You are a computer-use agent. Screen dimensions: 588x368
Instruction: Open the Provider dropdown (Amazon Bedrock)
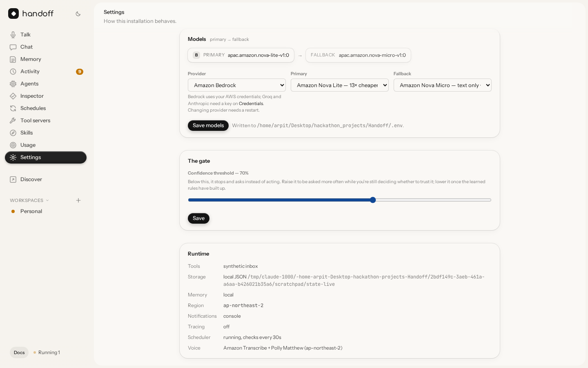point(237,85)
